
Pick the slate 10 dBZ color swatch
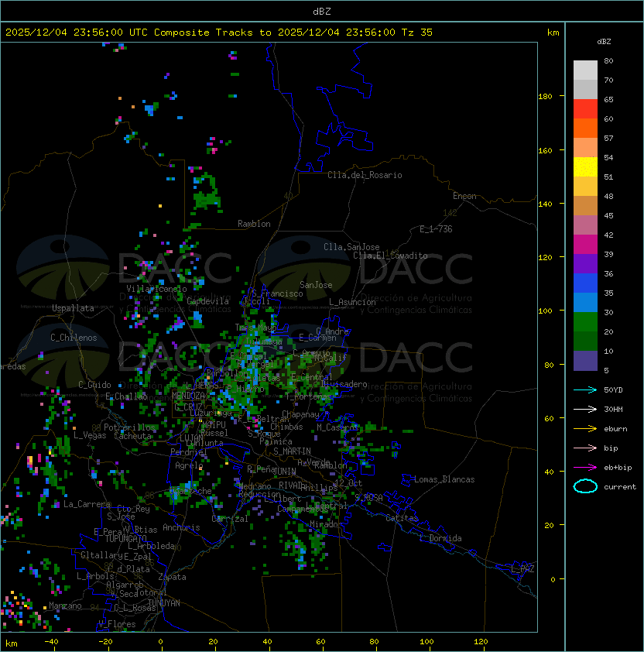pos(585,361)
